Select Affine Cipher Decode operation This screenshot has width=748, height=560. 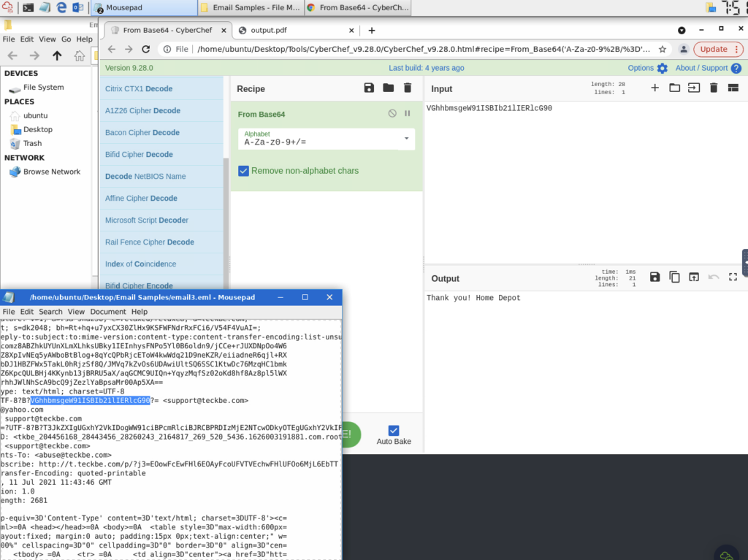[x=161, y=199]
